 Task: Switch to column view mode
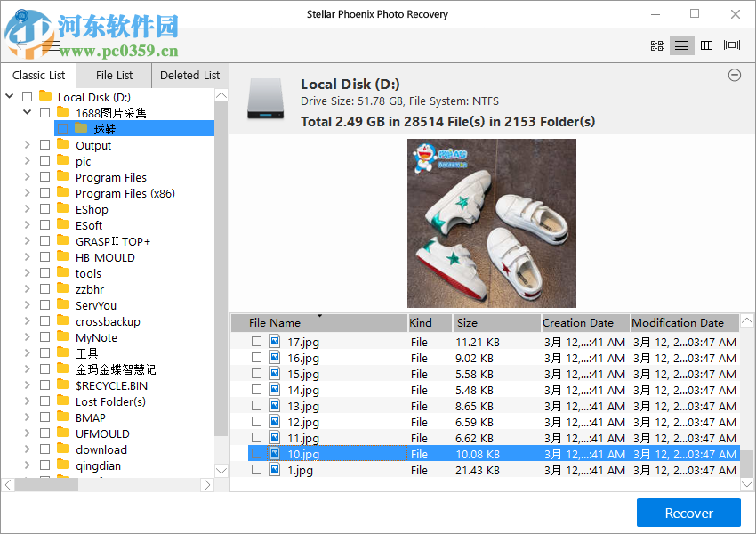(x=706, y=44)
